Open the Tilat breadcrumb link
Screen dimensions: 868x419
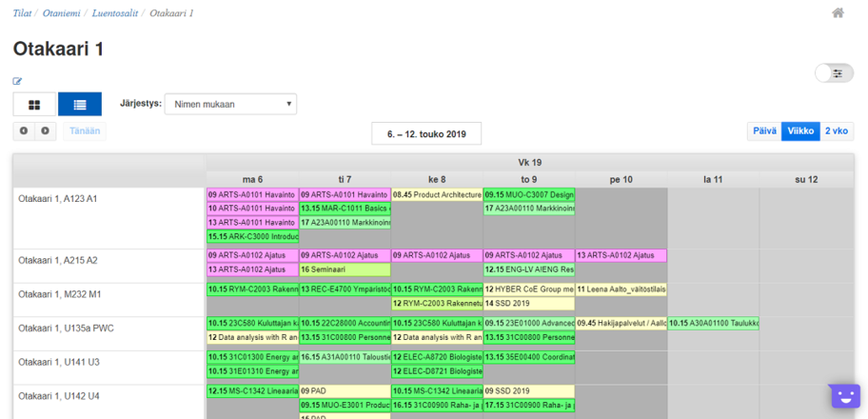tap(22, 13)
